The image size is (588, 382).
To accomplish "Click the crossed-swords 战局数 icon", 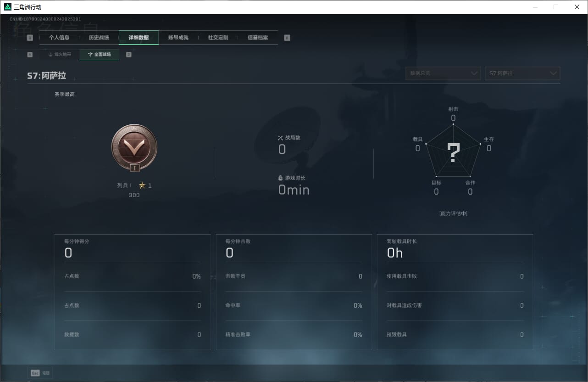I will [281, 138].
